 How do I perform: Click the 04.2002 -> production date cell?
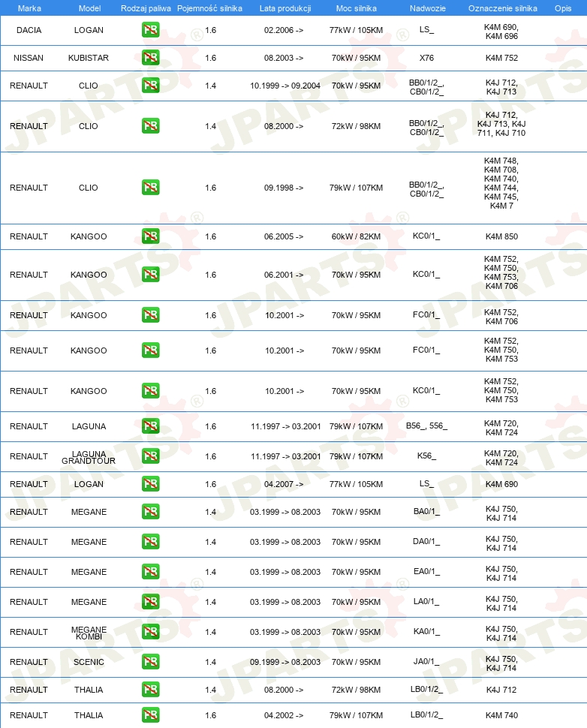point(284,715)
